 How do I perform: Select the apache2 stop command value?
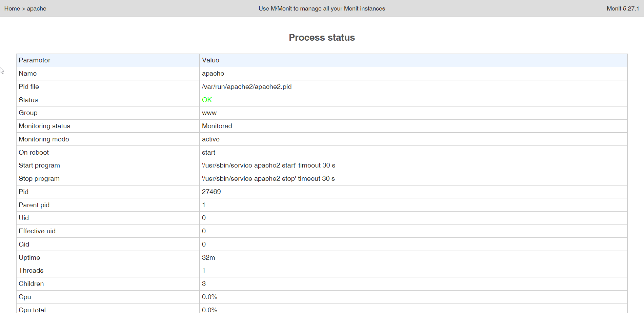click(x=268, y=178)
